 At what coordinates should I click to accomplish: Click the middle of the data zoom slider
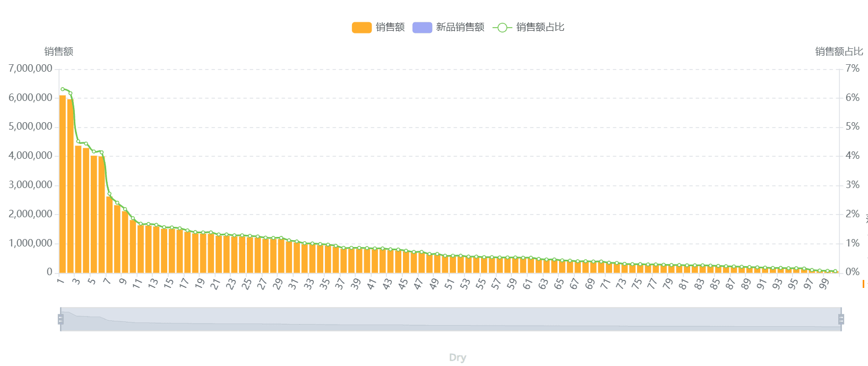click(x=451, y=319)
